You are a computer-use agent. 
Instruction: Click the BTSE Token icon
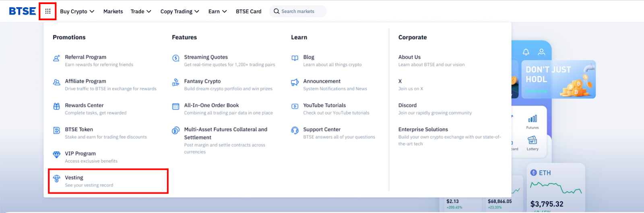pyautogui.click(x=57, y=130)
